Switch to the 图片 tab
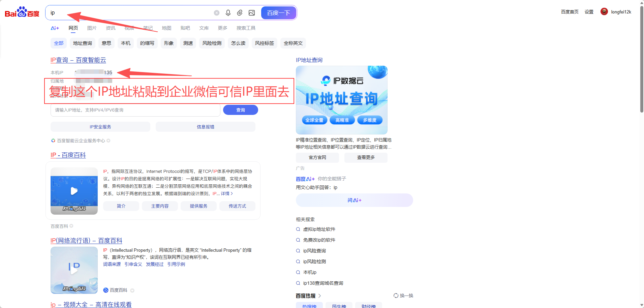This screenshot has height=308, width=644. [92, 28]
